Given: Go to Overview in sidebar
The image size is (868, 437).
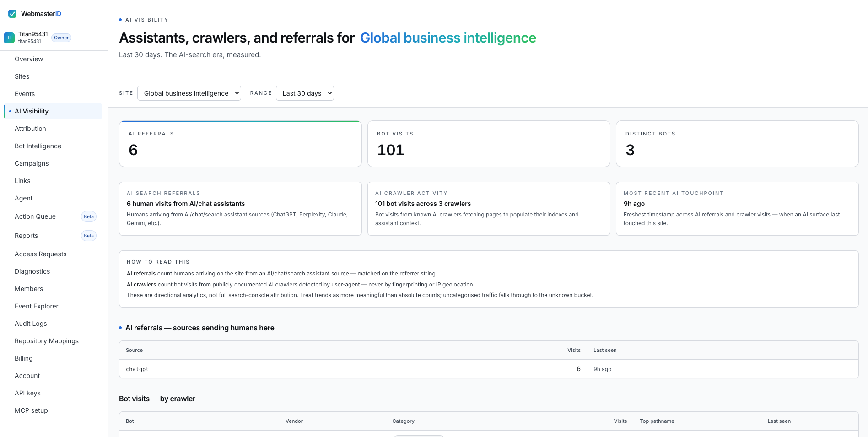Looking at the screenshot, I should click(x=29, y=59).
